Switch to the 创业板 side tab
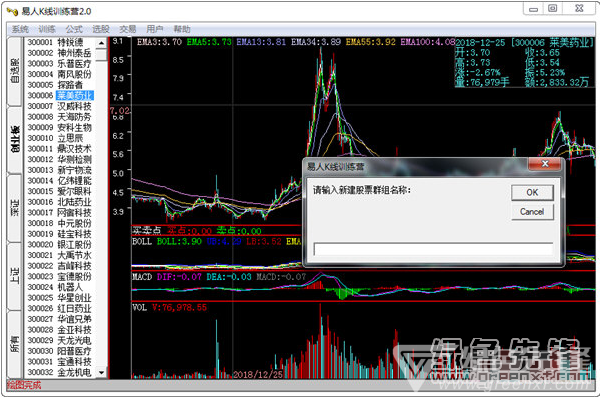600x398 pixels. (x=15, y=140)
